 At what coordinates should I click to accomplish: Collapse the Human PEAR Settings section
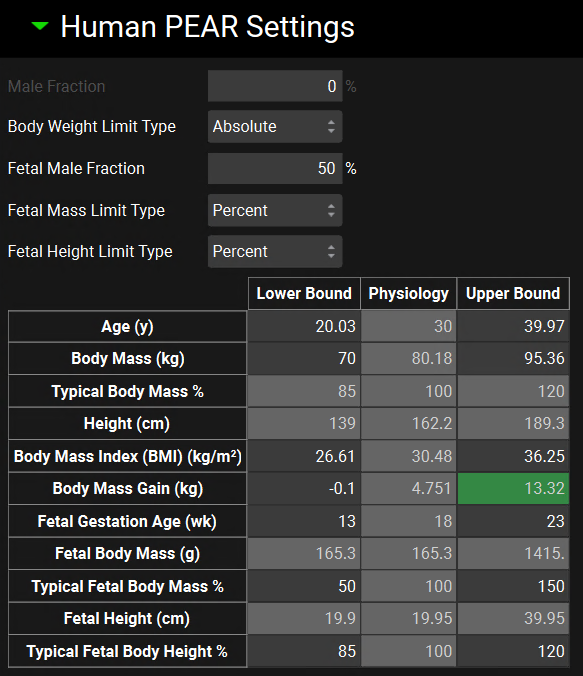coord(40,26)
